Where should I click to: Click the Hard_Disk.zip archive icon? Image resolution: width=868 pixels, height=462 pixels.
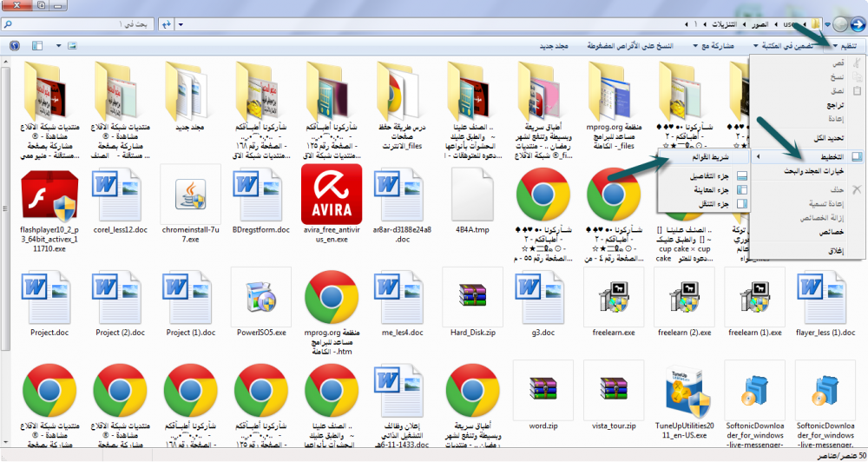coord(471,297)
